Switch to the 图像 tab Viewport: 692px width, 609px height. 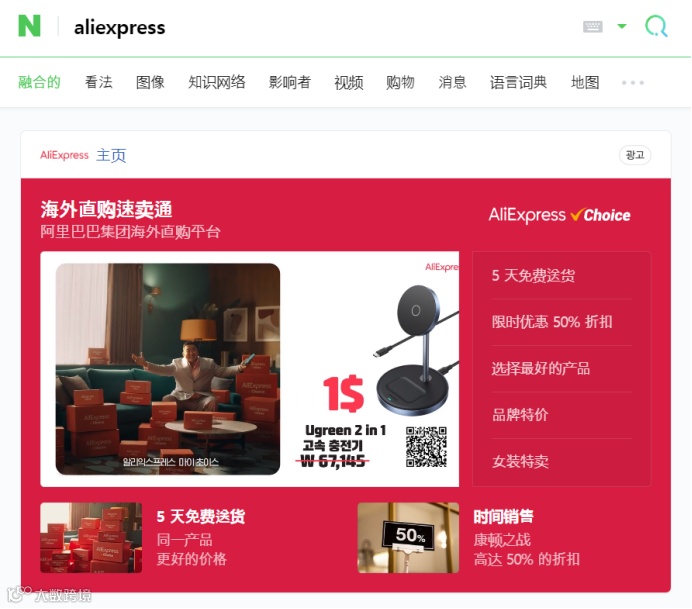pyautogui.click(x=150, y=82)
